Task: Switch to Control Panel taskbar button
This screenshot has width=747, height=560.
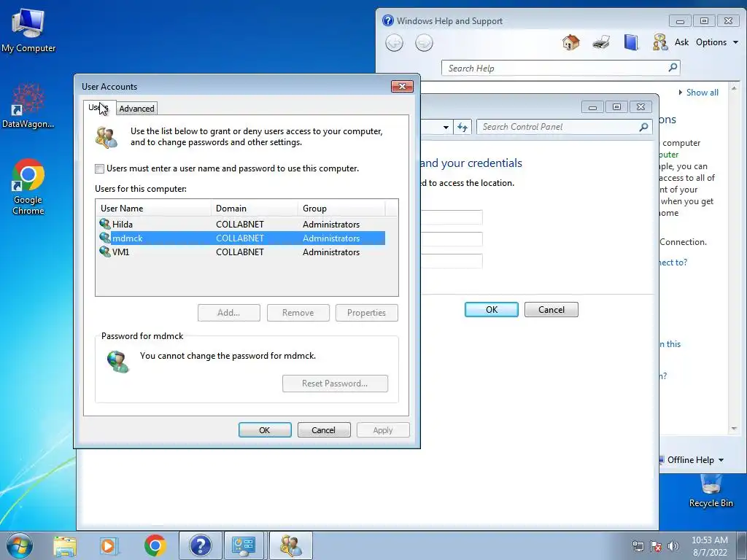Action: [244, 546]
